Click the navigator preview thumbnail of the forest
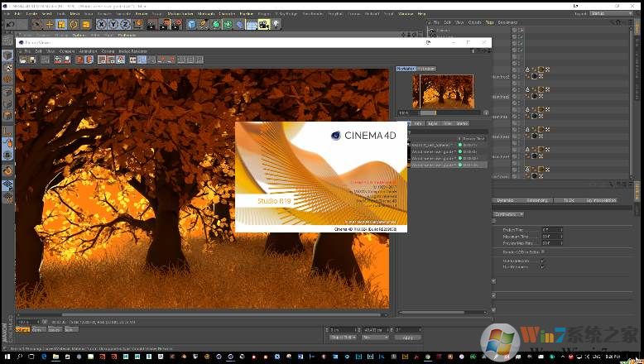 [442, 91]
